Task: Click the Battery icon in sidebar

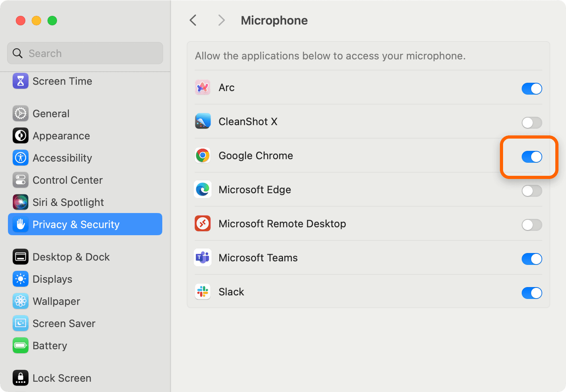Action: (x=21, y=346)
